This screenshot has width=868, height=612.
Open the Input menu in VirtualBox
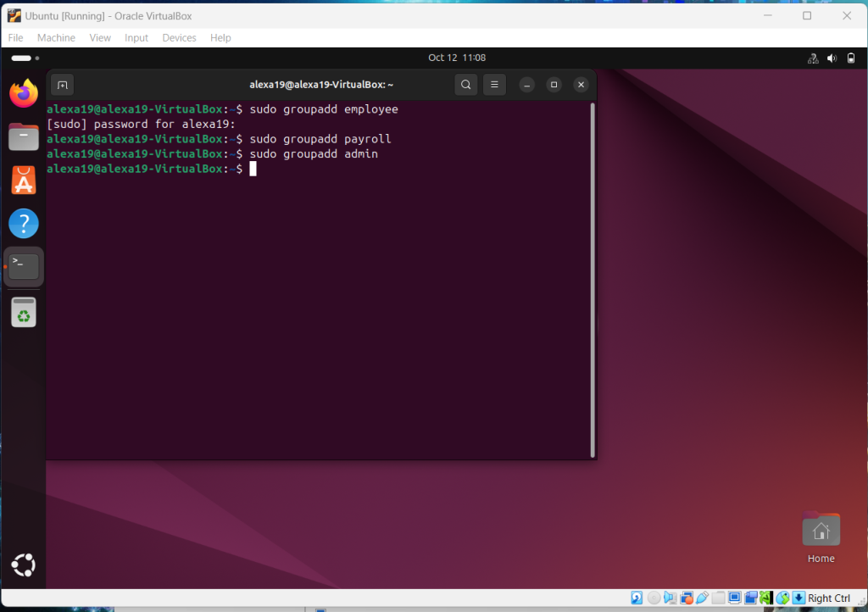[x=136, y=38]
